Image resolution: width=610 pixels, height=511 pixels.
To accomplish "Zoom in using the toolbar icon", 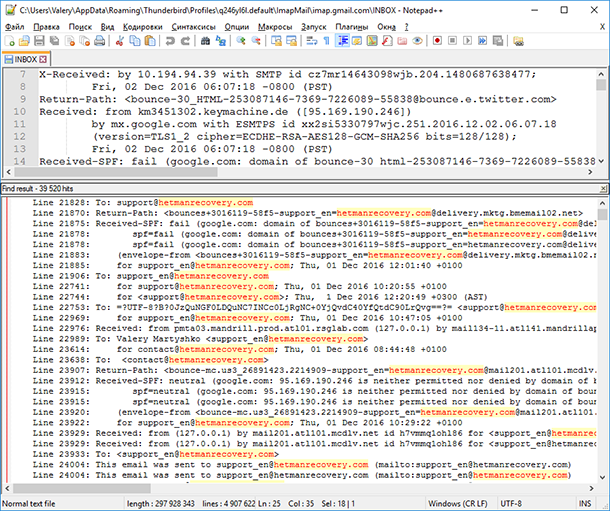I will (241, 41).
